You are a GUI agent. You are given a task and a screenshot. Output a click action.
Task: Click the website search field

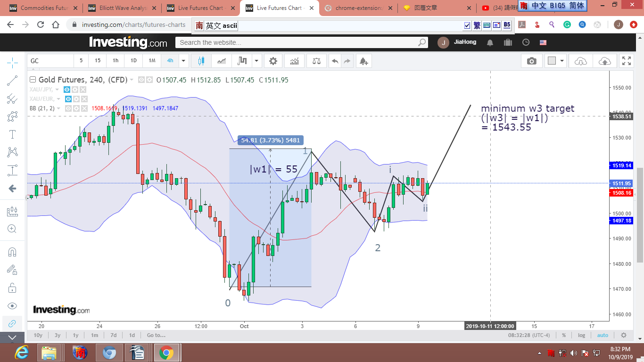tap(302, 42)
